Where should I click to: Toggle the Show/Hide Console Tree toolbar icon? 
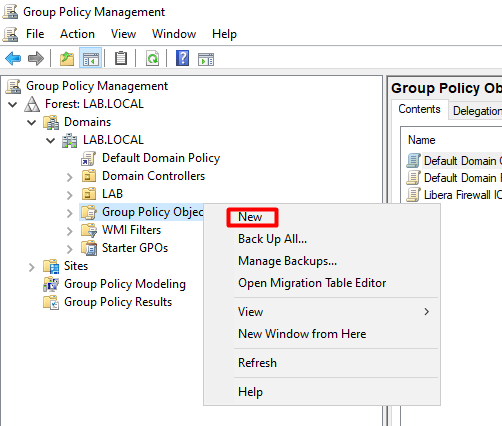tap(91, 59)
